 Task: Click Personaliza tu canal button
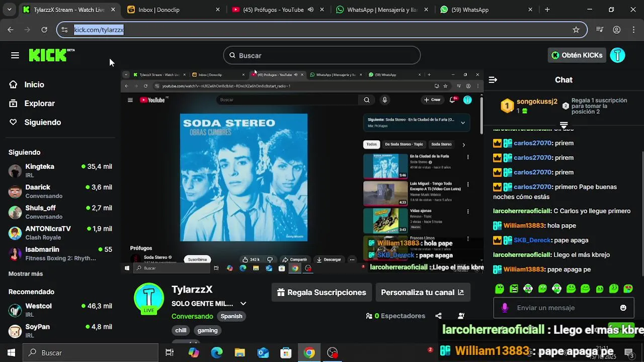click(423, 292)
